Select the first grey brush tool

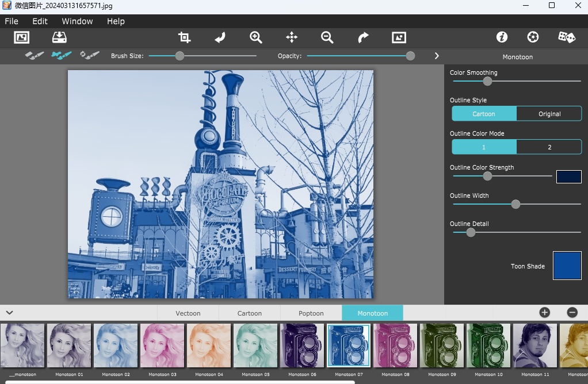coord(35,55)
